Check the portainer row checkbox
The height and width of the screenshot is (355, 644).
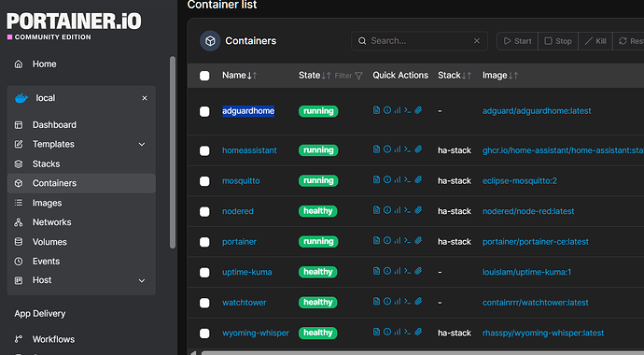(x=204, y=242)
